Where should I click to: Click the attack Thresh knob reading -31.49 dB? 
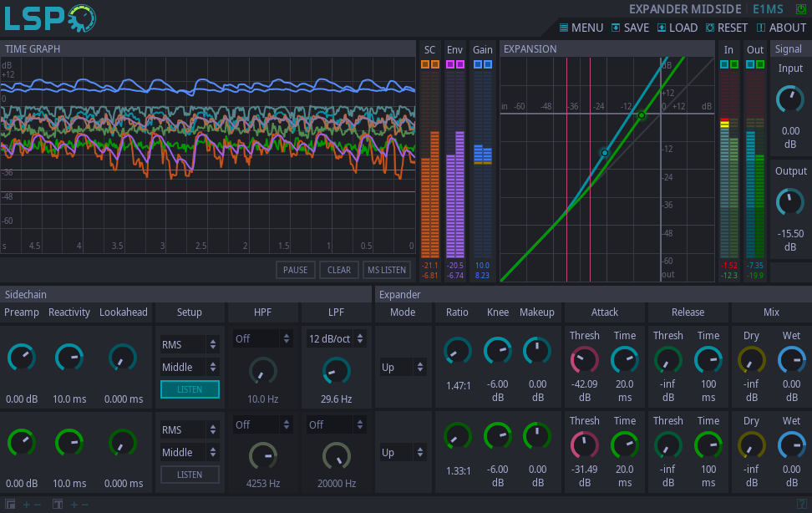[x=585, y=445]
